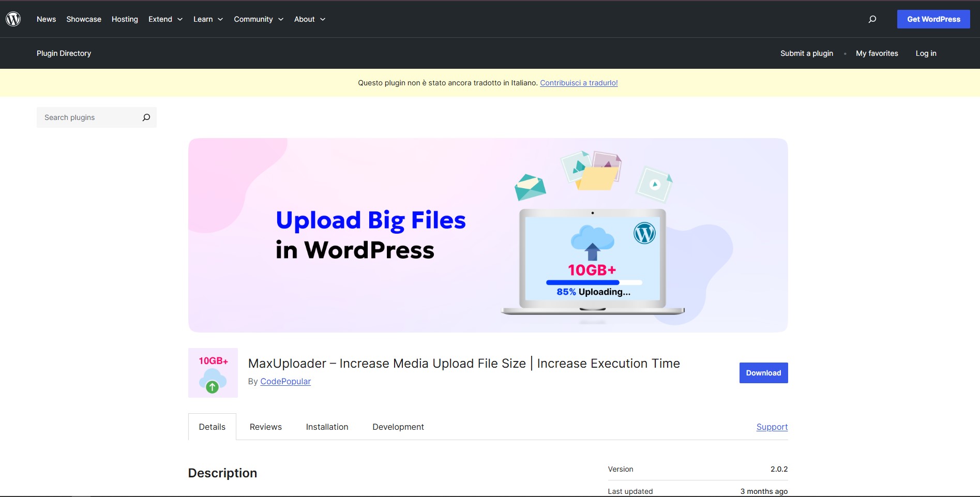Go to My favorites
The height and width of the screenshot is (497, 980).
pos(877,53)
